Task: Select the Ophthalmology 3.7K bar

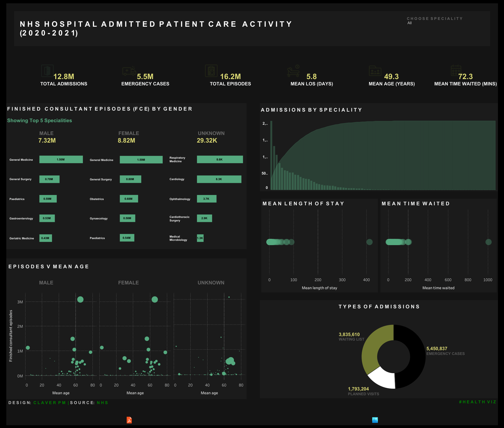Action: point(206,199)
